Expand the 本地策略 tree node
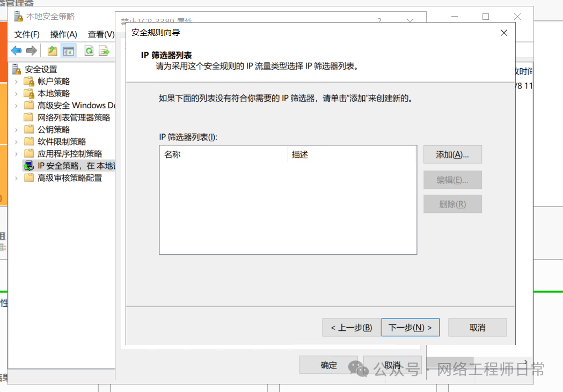 pyautogui.click(x=16, y=93)
